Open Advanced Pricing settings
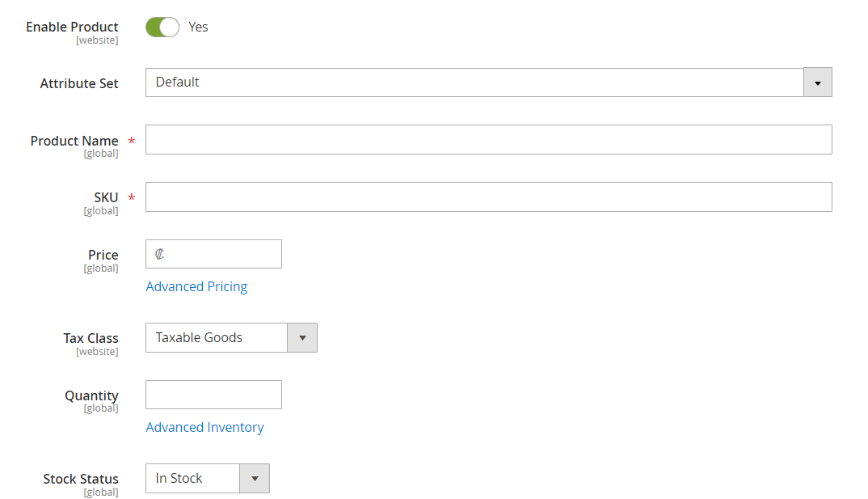 point(196,286)
